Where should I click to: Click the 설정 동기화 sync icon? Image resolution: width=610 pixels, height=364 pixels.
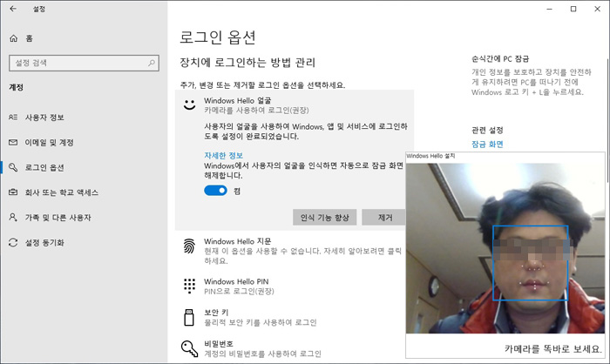click(13, 242)
